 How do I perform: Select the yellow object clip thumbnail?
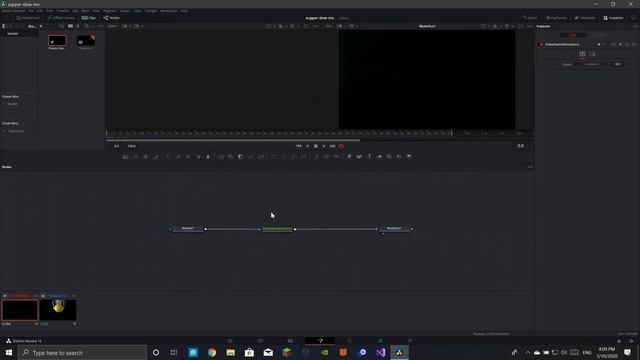click(58, 310)
